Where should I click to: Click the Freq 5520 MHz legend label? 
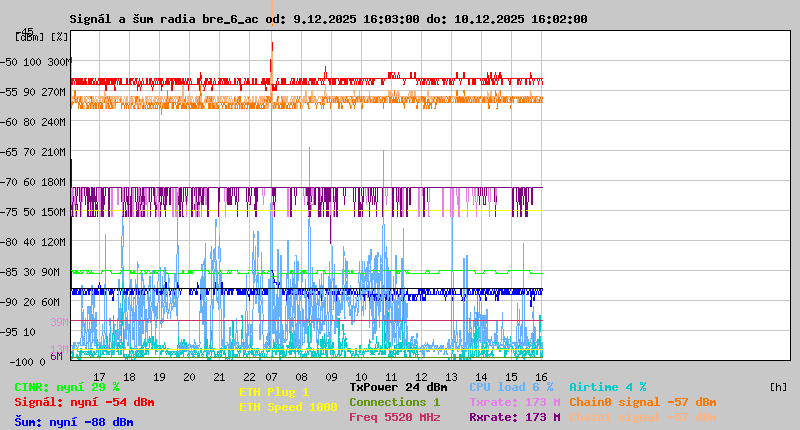[394, 417]
